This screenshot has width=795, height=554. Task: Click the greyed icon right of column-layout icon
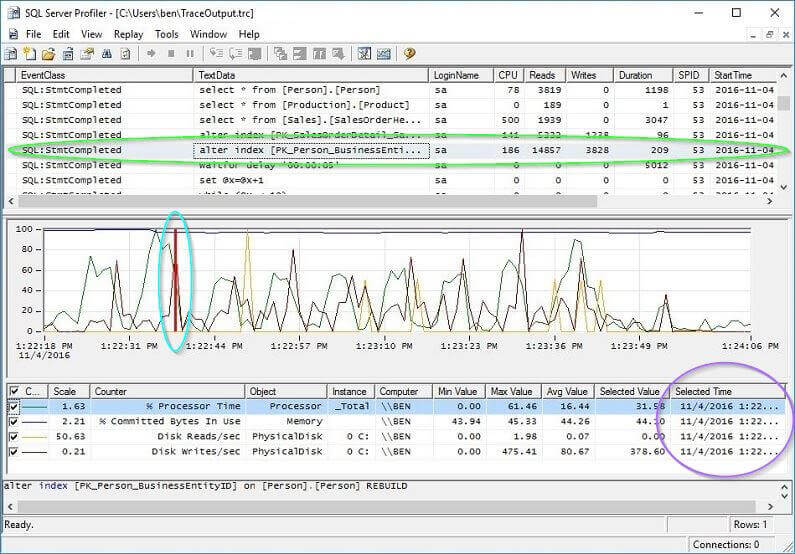tap(338, 54)
